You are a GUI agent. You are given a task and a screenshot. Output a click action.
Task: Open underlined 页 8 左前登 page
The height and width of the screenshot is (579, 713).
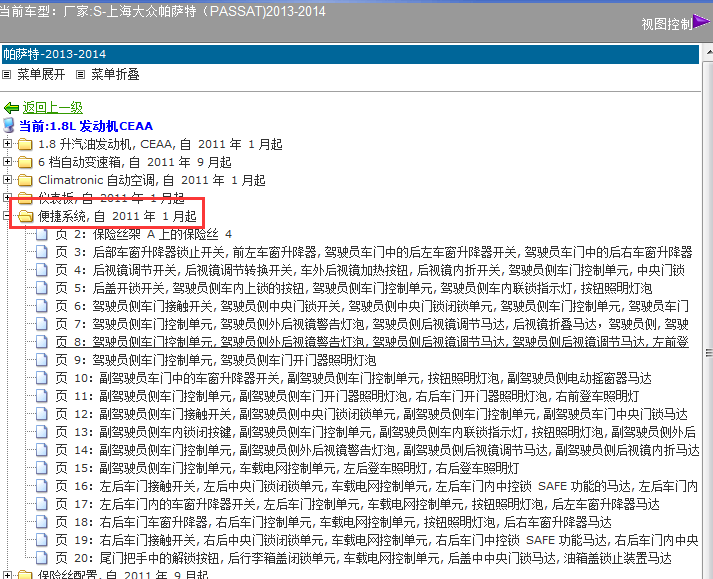pyautogui.click(x=372, y=342)
